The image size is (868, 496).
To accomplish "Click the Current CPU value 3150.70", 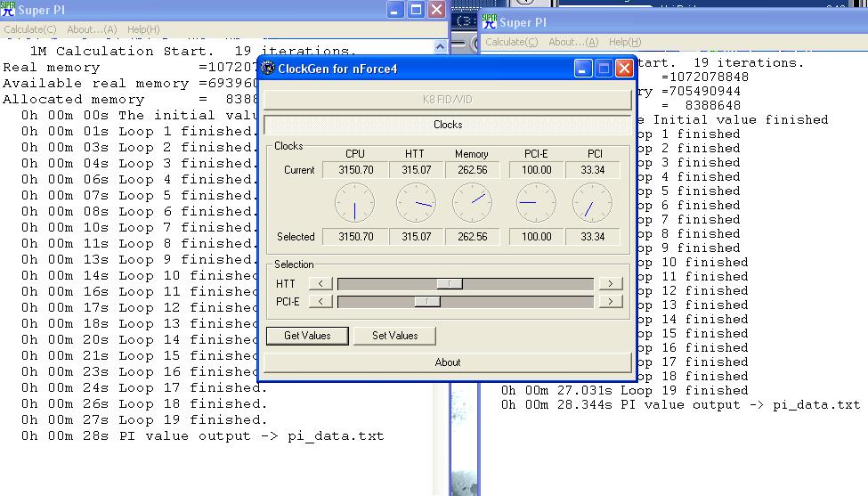I will tap(355, 170).
